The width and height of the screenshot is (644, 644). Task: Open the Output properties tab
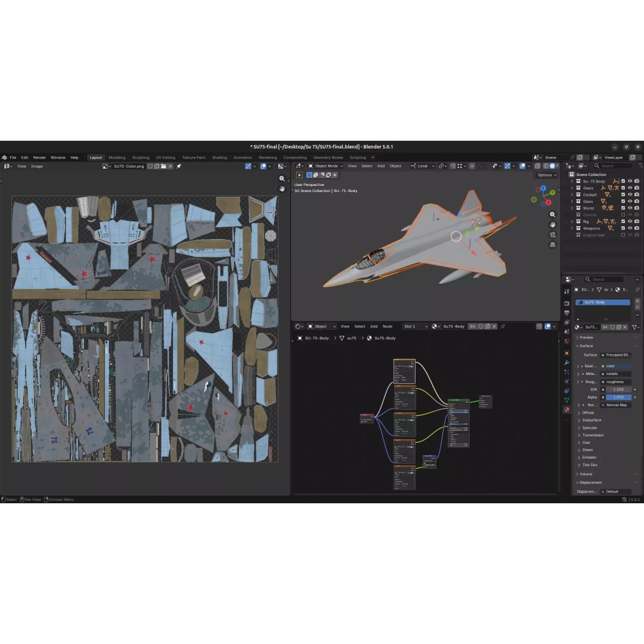[x=567, y=313]
